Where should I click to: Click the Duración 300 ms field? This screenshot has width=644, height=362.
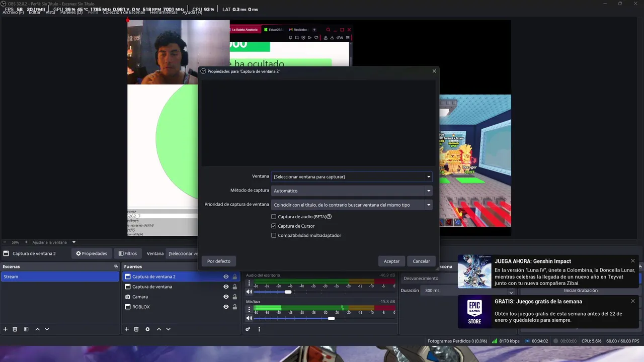[464, 291]
